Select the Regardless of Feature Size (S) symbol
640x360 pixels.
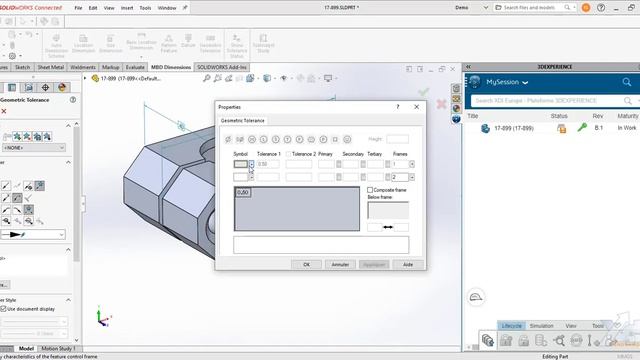(276, 139)
